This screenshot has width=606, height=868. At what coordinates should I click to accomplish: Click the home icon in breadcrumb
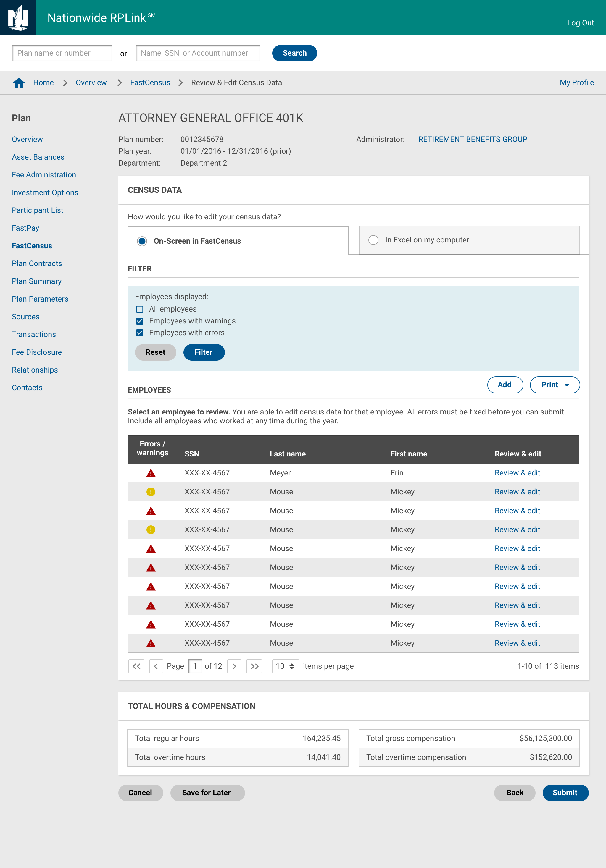point(19,82)
